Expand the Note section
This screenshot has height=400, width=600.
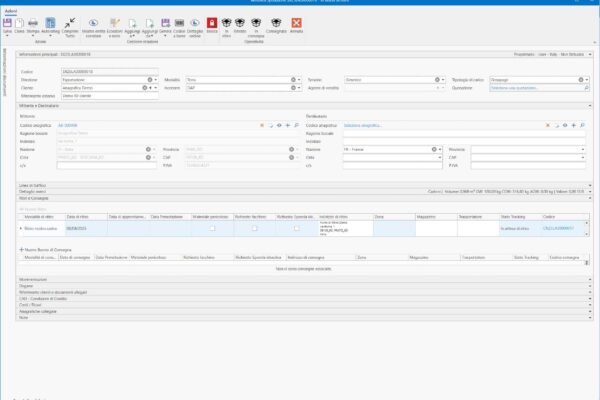point(590,318)
